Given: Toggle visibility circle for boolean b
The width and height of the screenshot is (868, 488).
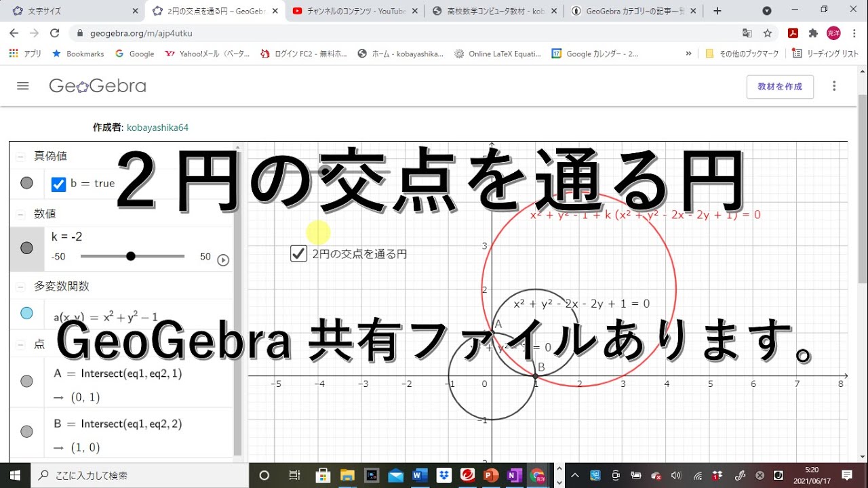Looking at the screenshot, I should [x=26, y=183].
